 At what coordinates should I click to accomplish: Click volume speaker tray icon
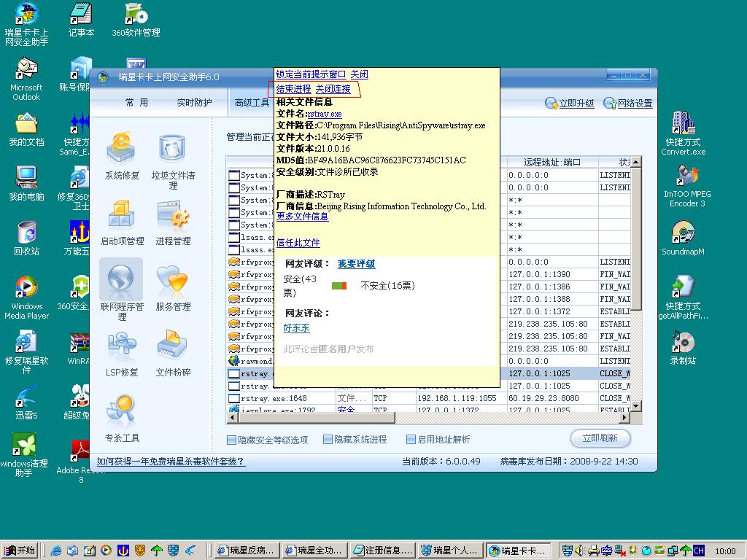[x=578, y=551]
